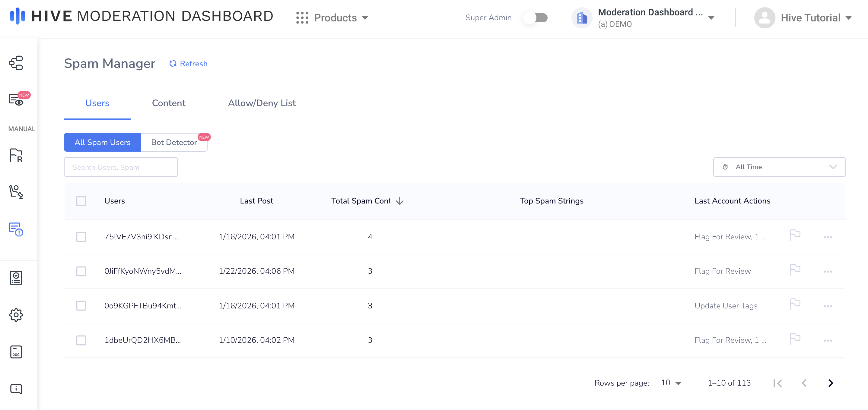Open the DOC documentation sidebar icon

(16, 352)
